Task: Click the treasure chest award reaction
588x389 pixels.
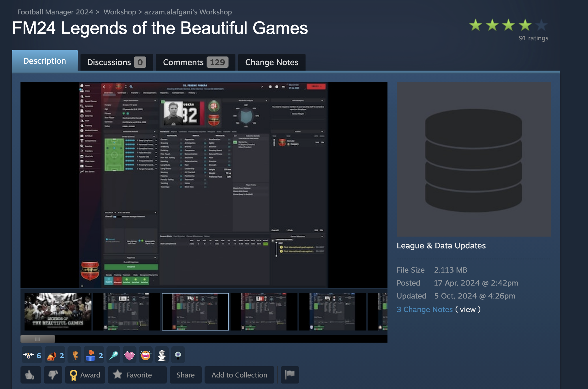Action: tap(55, 356)
